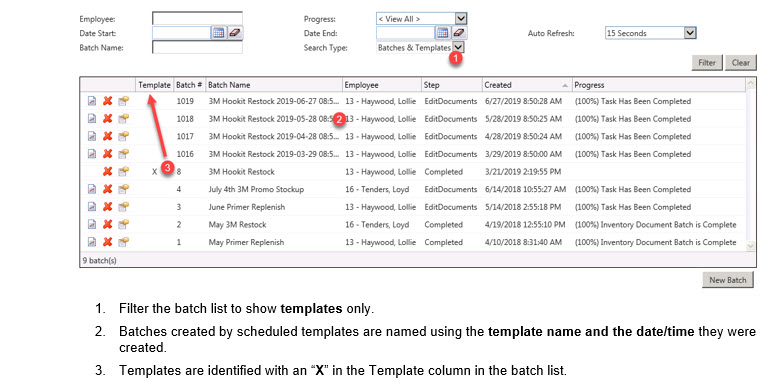The image size is (782, 391).
Task: Delete batch 1017 using the red X
Action: pos(107,136)
